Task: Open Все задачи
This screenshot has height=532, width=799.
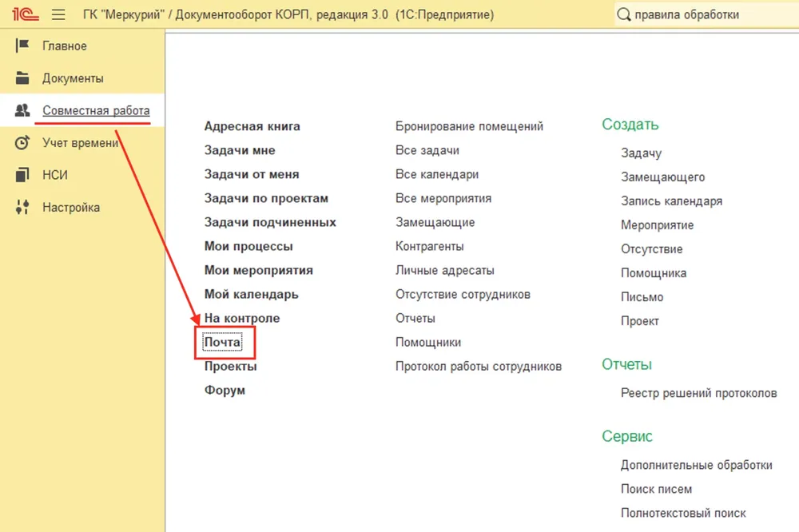Action: coord(427,150)
